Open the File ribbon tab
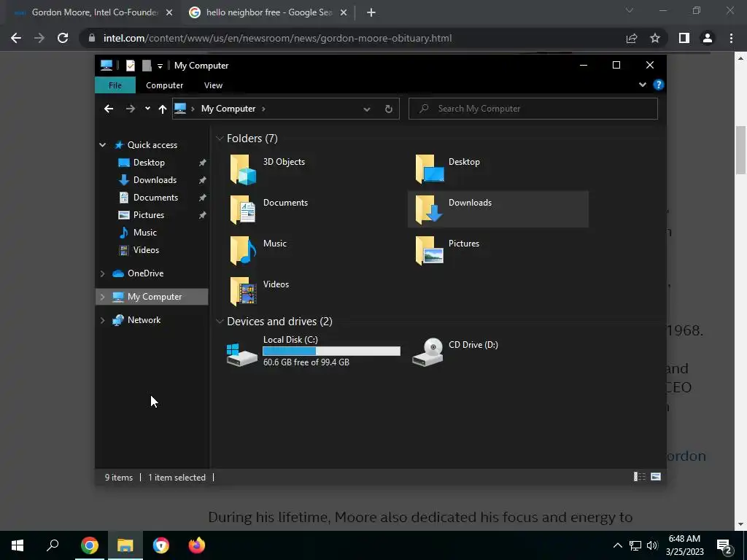Screen dimensions: 747x560 [x=115, y=85]
